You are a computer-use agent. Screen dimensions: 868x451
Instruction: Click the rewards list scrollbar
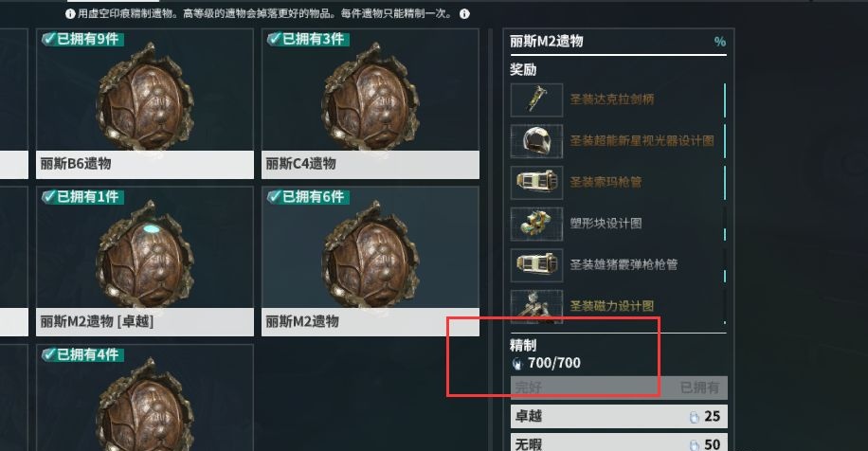[725, 204]
